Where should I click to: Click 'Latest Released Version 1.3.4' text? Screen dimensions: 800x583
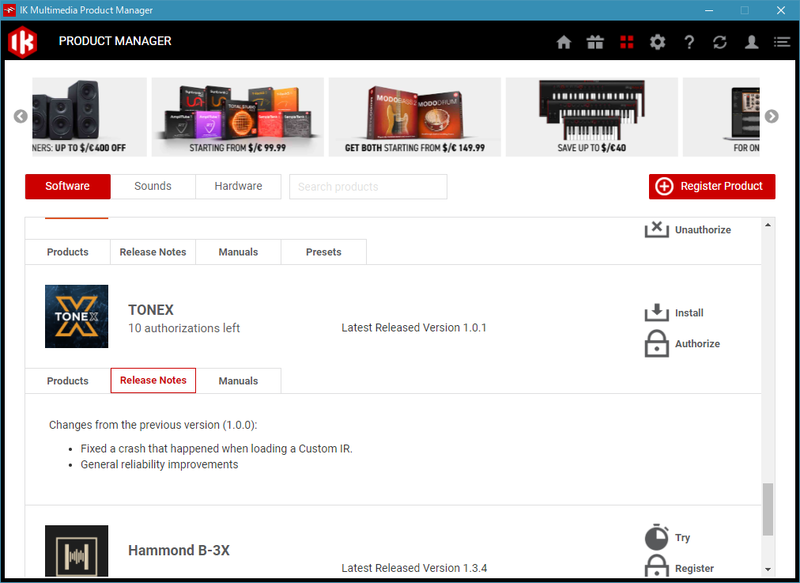tap(414, 568)
